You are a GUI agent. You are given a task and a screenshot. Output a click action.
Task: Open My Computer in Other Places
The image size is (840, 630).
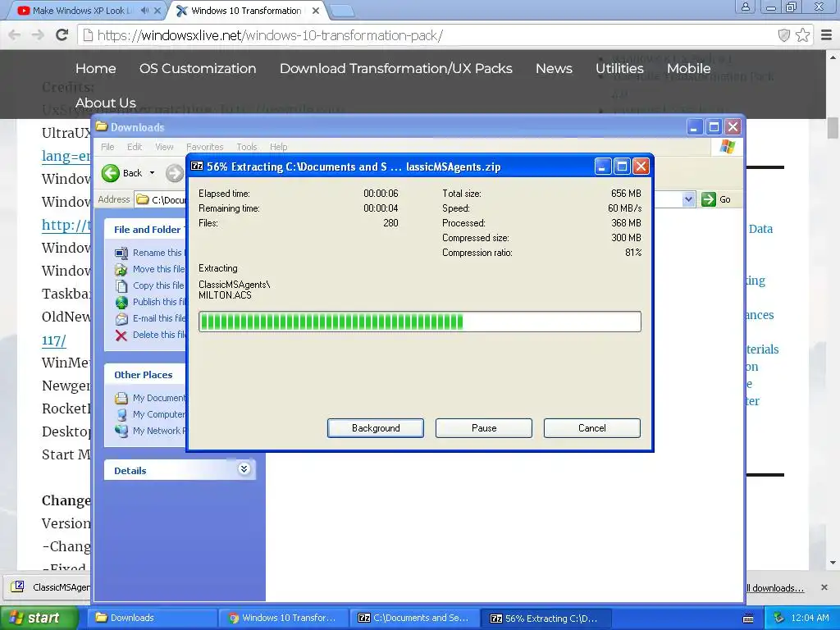tap(151, 414)
